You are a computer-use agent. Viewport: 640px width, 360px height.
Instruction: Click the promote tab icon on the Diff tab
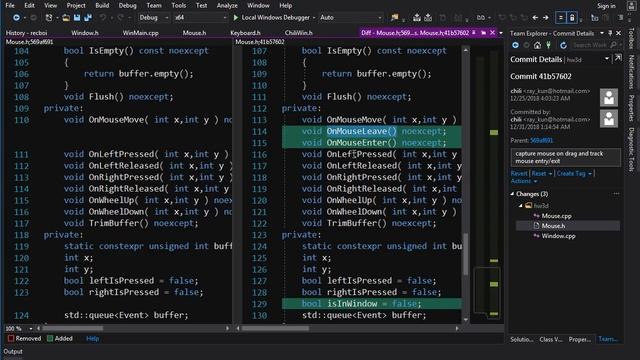click(483, 33)
